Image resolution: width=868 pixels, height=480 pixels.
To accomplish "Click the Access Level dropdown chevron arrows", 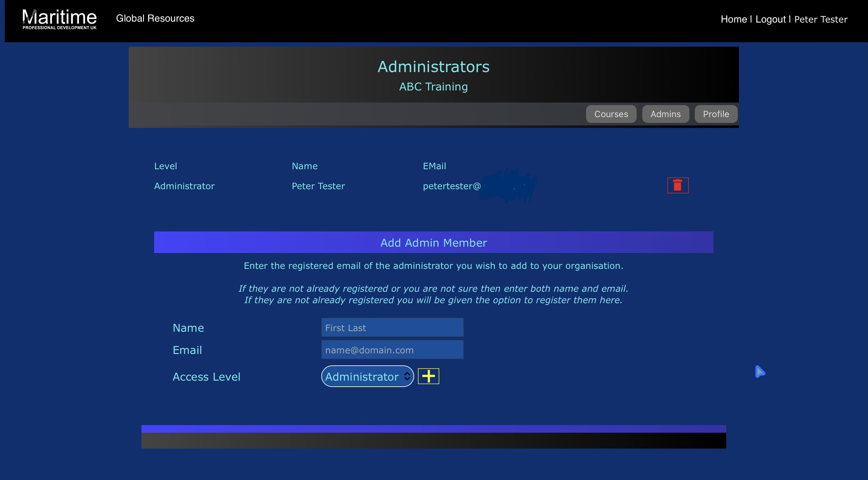I will (x=407, y=376).
